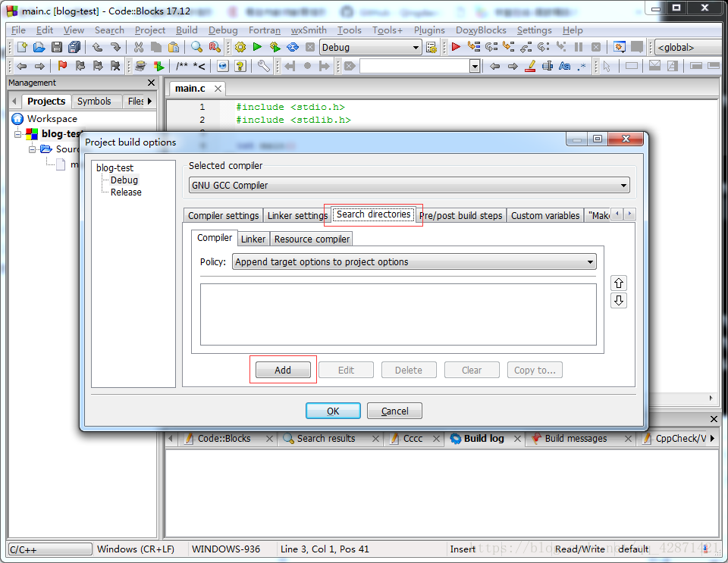Collapse the blog-test project tree node
Image resolution: width=728 pixels, height=563 pixels.
(x=17, y=134)
